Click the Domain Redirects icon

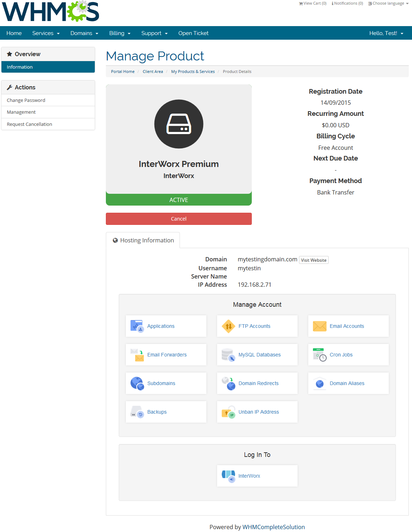[x=228, y=383]
